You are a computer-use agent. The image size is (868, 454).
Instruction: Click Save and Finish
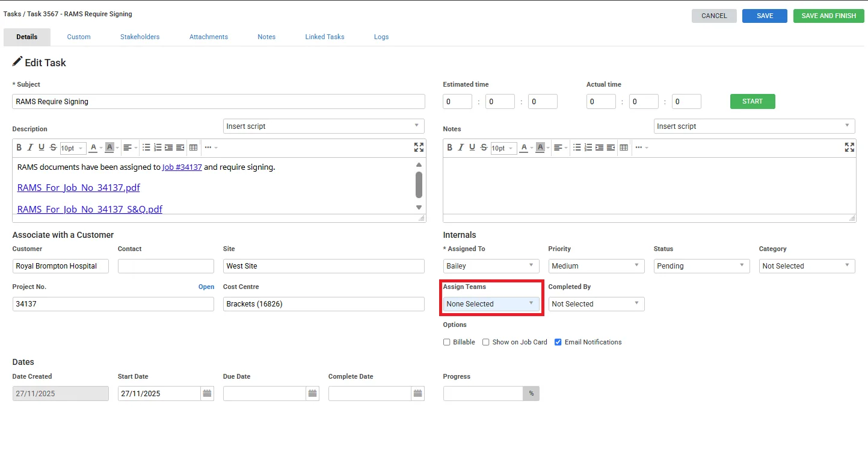tap(829, 16)
